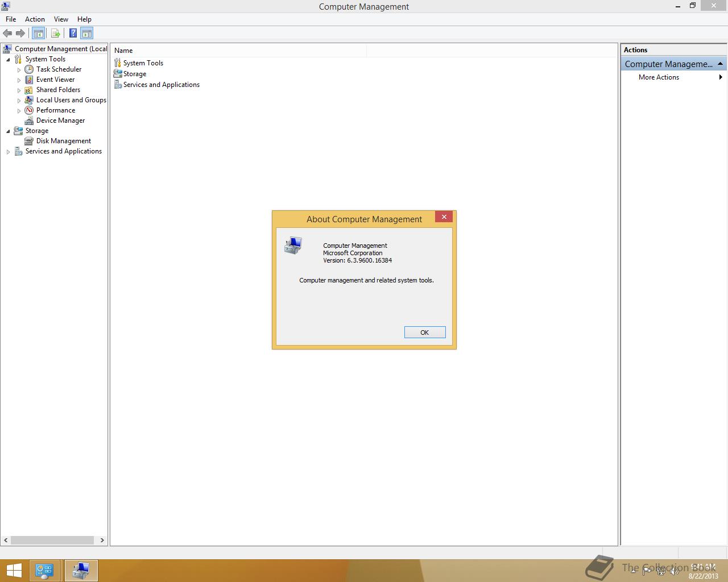Expand the Local Users and Groups node
The width and height of the screenshot is (728, 582).
pos(19,101)
